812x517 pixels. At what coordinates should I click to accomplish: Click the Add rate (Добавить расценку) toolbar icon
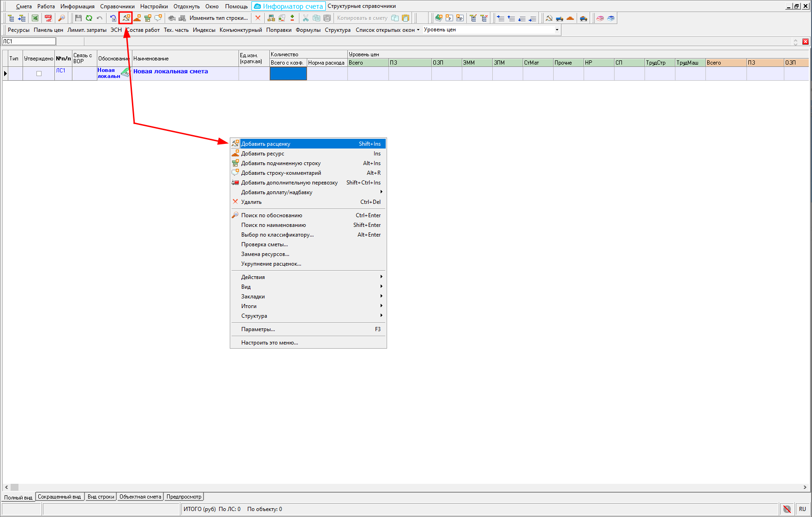click(126, 18)
